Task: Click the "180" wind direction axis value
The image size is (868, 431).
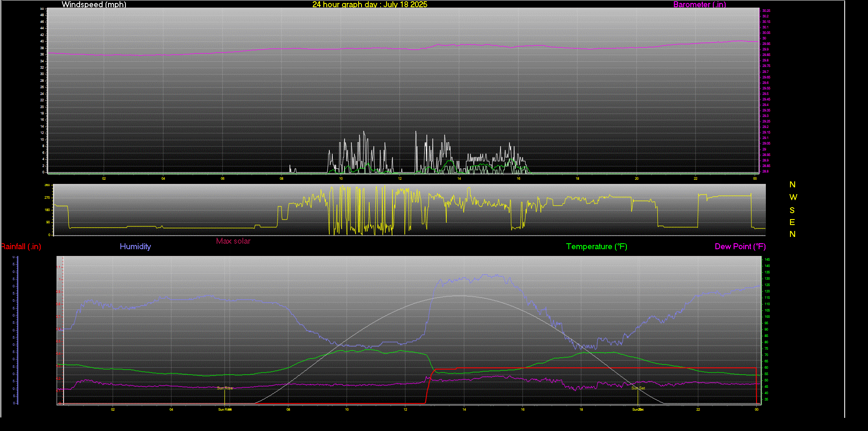Action: click(47, 210)
